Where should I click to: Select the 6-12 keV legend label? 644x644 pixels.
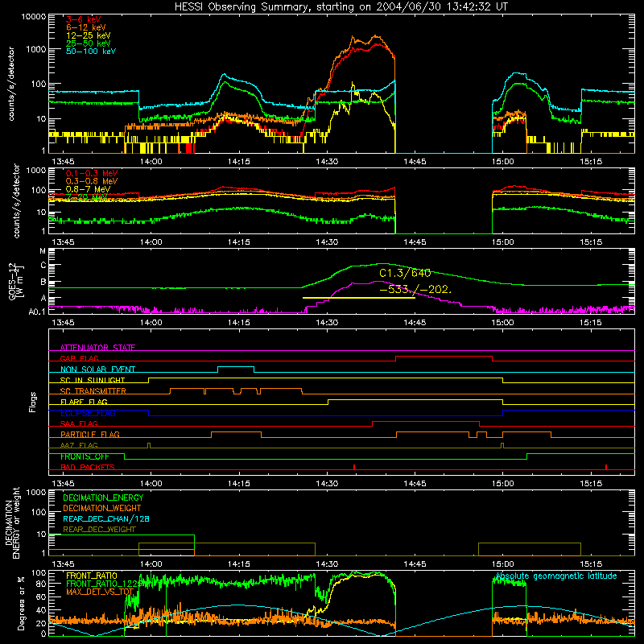pos(86,27)
